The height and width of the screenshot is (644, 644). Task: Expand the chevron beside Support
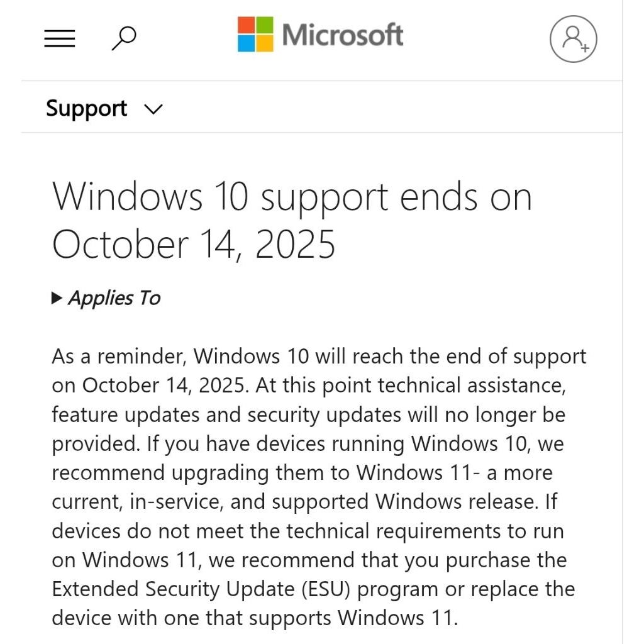point(153,110)
